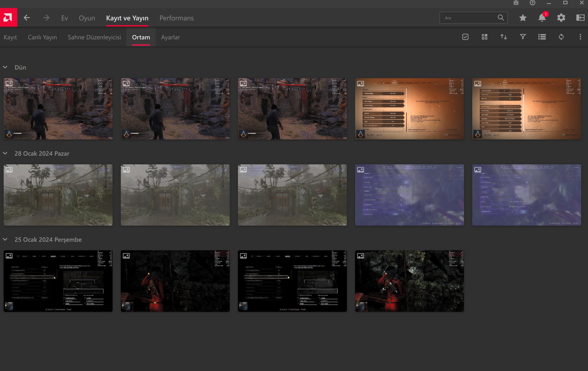
Task: Open dark red-dress character screenshot from 25 Ocak
Action: pos(175,281)
